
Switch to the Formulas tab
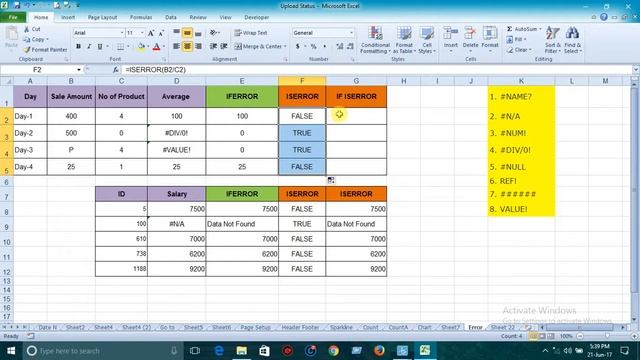141,18
